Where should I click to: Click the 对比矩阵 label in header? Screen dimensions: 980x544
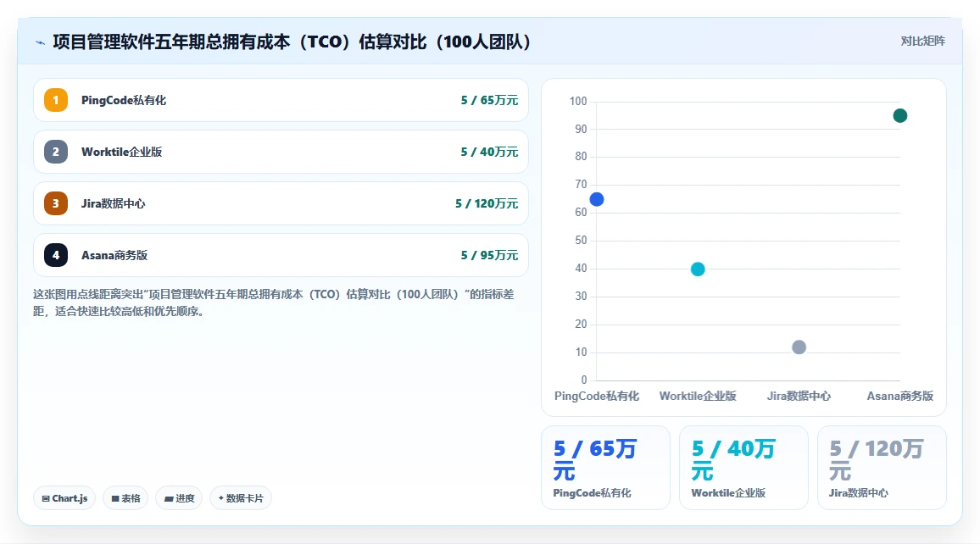click(x=922, y=42)
